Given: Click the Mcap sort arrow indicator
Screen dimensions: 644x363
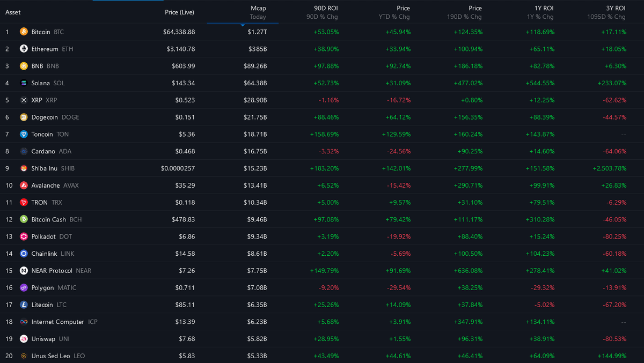Looking at the screenshot, I should 243,25.
